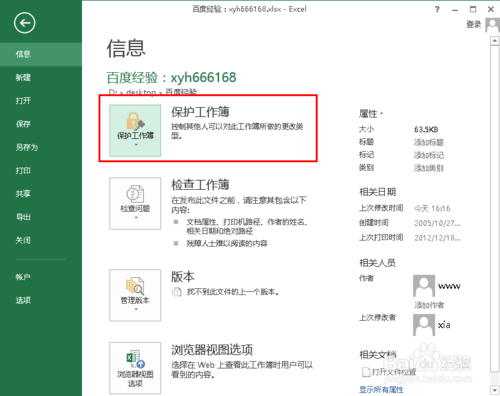
Task: Maximize the Excel window
Action: tap(473, 9)
